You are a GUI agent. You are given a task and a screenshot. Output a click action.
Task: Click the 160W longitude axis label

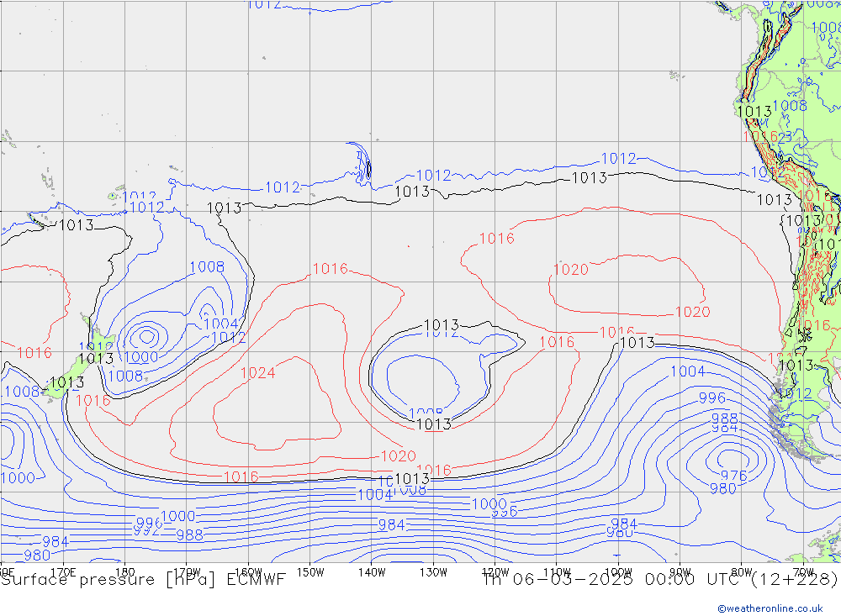tap(248, 571)
